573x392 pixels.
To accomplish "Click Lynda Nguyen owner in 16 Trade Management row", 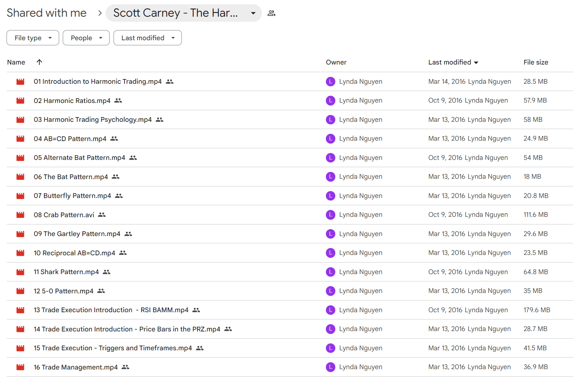I will 360,367.
